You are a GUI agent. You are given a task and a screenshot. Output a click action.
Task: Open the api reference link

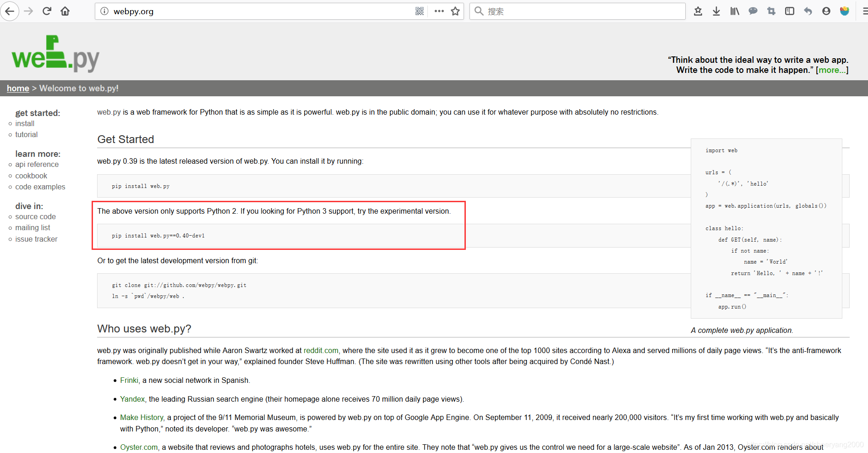tap(37, 164)
